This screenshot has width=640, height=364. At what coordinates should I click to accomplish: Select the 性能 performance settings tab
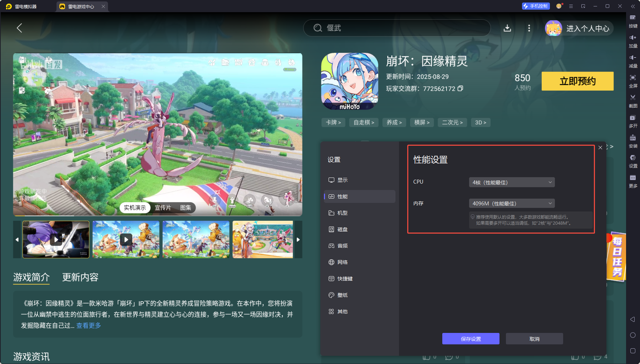[x=360, y=196]
